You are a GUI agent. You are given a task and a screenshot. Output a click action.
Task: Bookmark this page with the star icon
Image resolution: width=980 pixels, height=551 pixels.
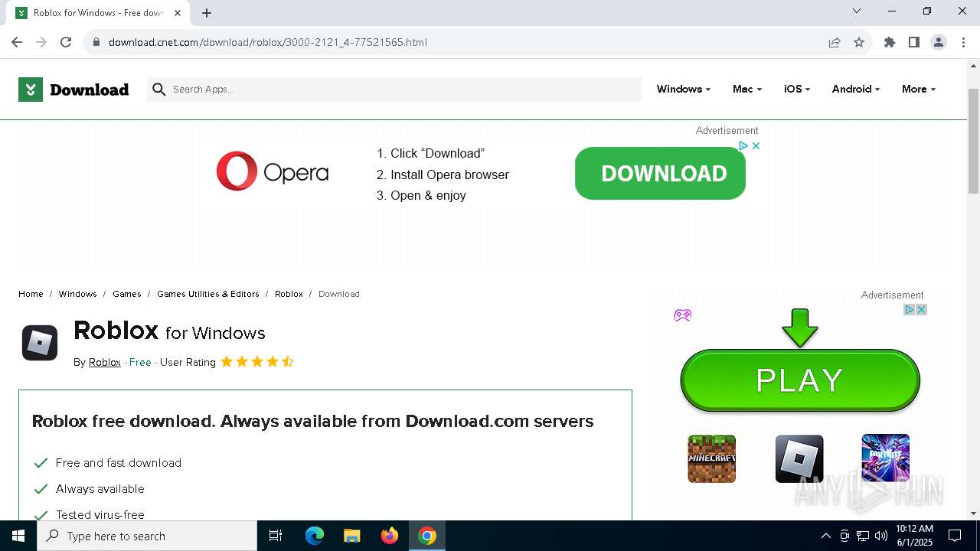[x=859, y=42]
